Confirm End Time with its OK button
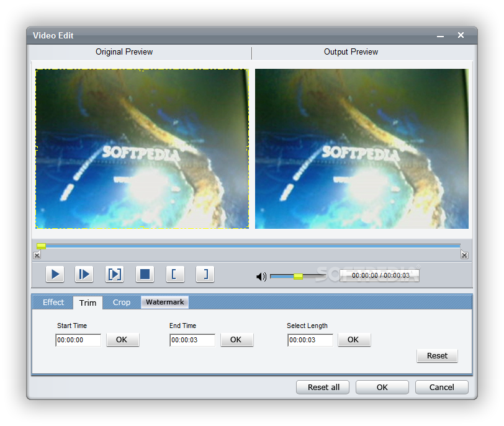 point(237,340)
